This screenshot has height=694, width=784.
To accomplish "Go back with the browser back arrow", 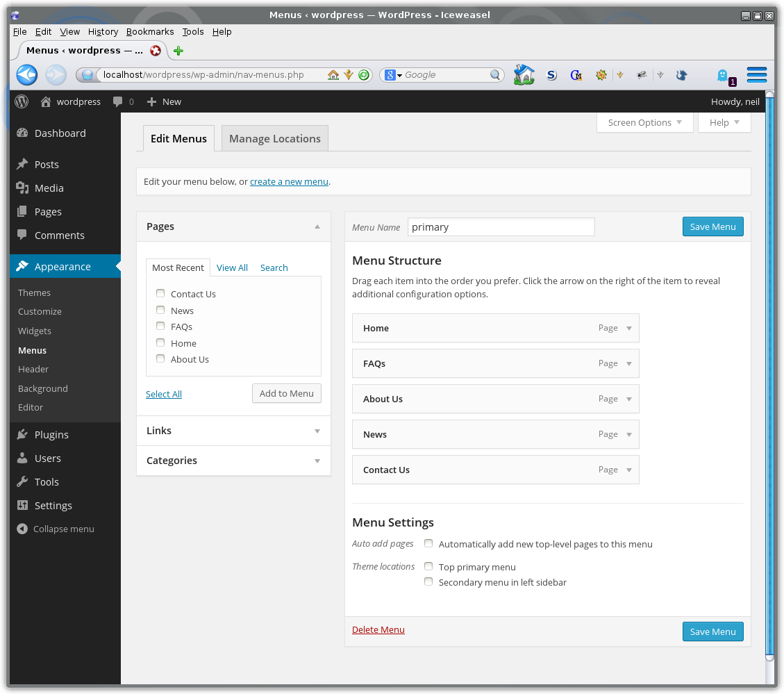I will pyautogui.click(x=27, y=75).
